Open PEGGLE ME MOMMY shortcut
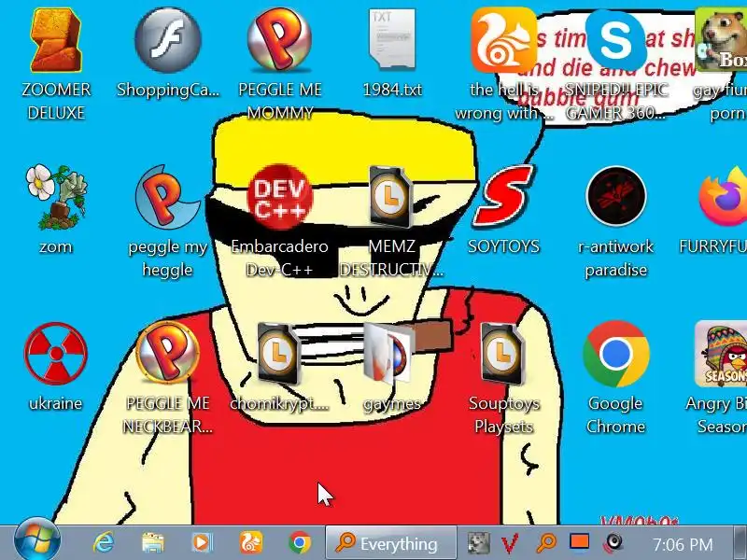This screenshot has height=560, width=747. point(280,40)
